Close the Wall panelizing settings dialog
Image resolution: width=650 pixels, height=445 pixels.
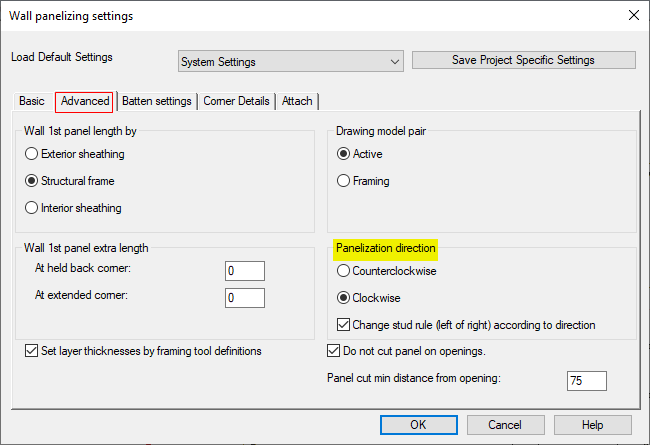pos(632,16)
